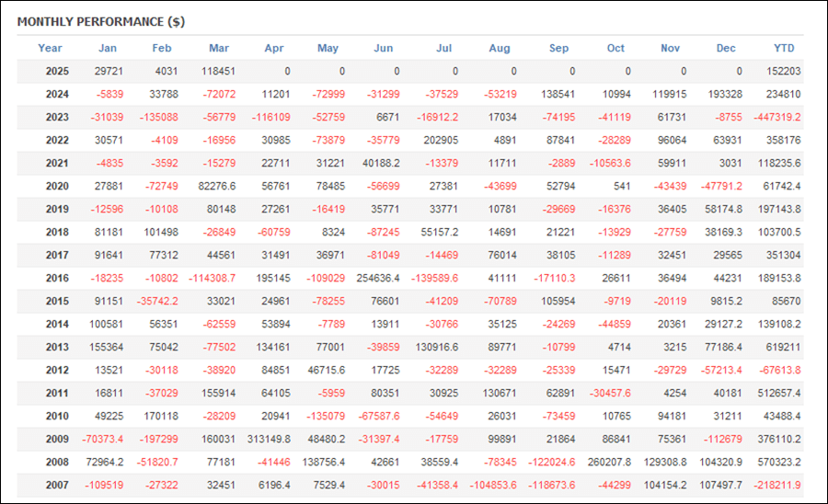Click the 2012 YTD value -67613.8
The image size is (828, 504).
pos(780,370)
